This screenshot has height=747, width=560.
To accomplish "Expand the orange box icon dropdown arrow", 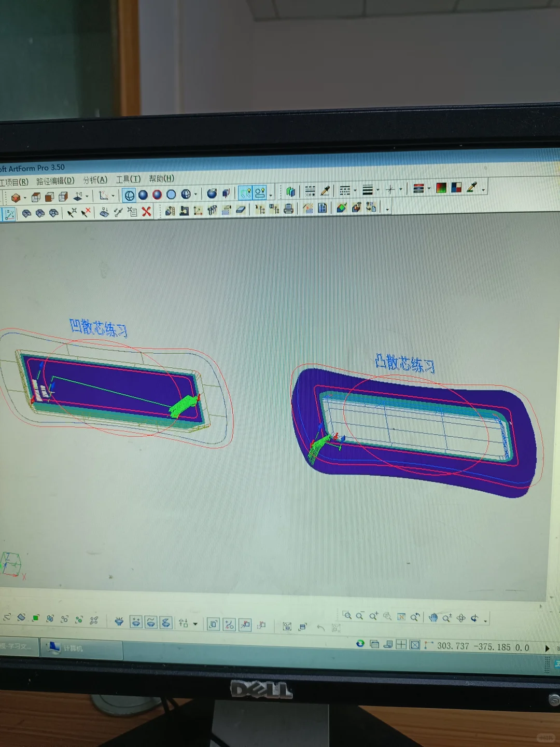I will pyautogui.click(x=24, y=198).
